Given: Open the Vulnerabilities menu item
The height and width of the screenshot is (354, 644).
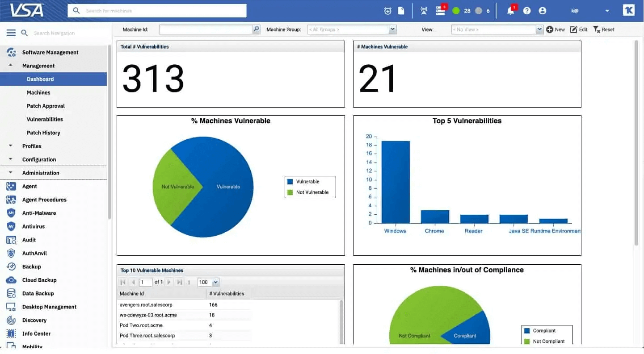Looking at the screenshot, I should [x=45, y=119].
